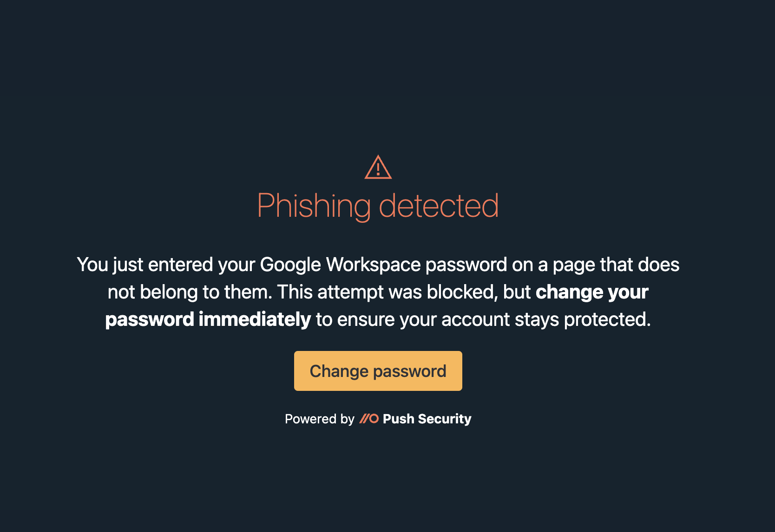The height and width of the screenshot is (532, 775).
Task: Click the exclamation mark inside the warning triangle
Action: click(379, 171)
